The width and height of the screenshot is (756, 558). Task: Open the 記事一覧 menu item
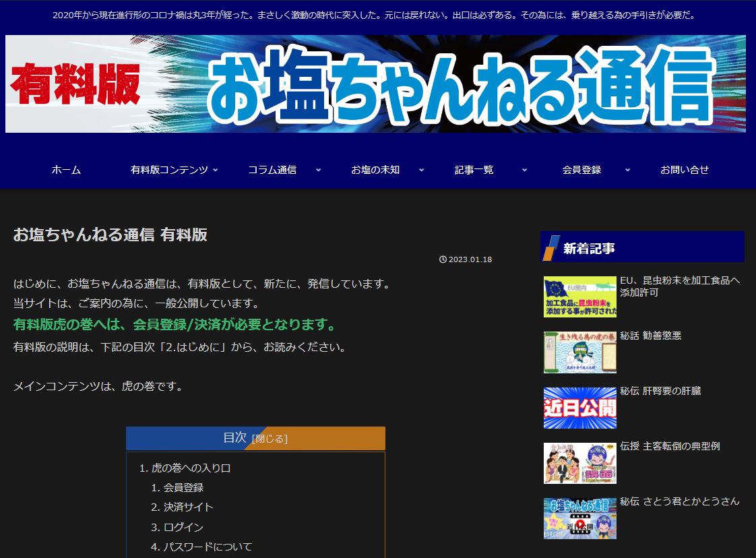(x=474, y=170)
